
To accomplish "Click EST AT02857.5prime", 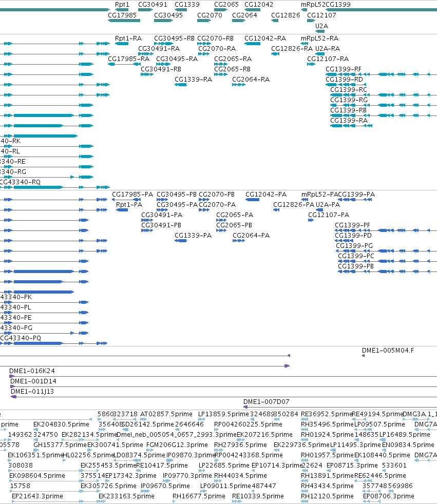I will click(x=166, y=414).
